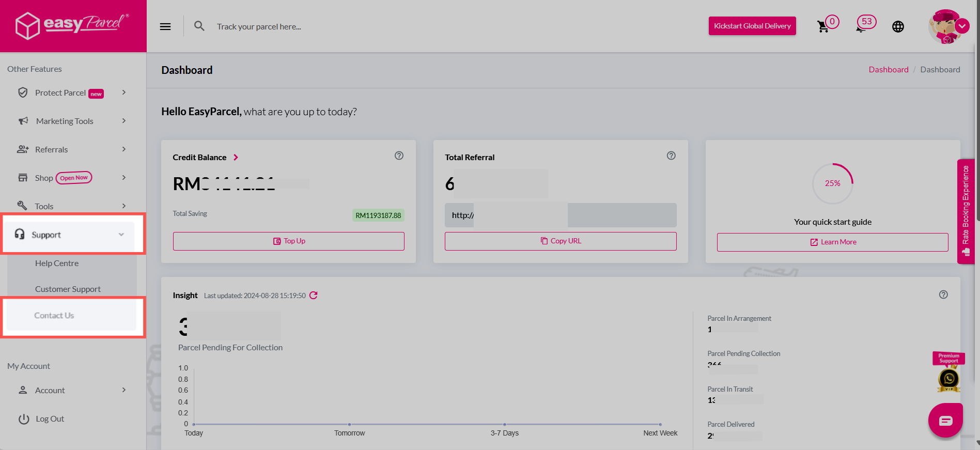
Task: Open Customer Support menu item
Action: click(x=68, y=289)
